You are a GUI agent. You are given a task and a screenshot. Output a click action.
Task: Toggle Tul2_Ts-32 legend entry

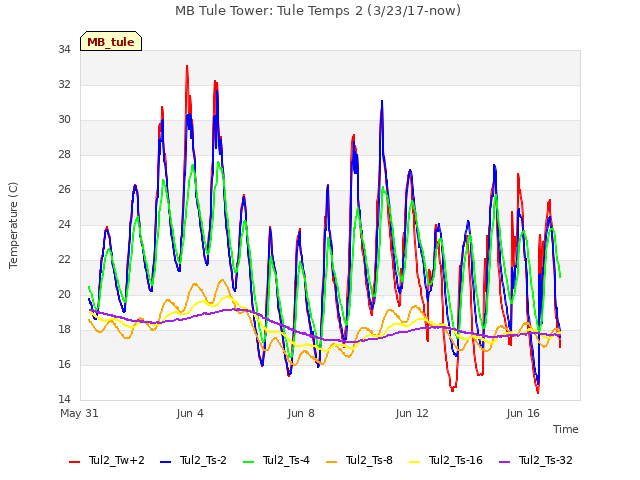click(536, 460)
